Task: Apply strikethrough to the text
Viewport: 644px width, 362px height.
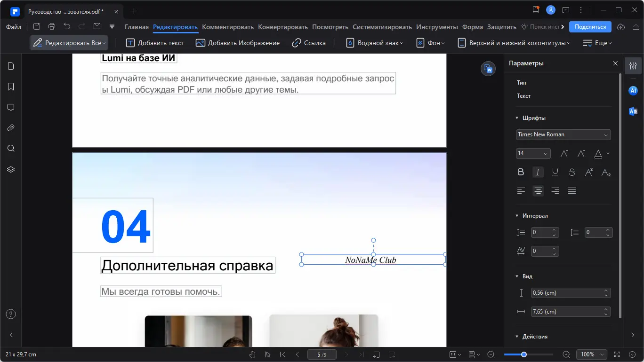Action: click(572, 172)
